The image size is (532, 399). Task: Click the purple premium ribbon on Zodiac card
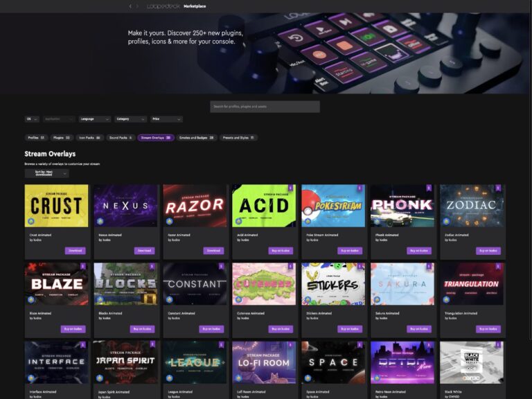click(x=498, y=188)
